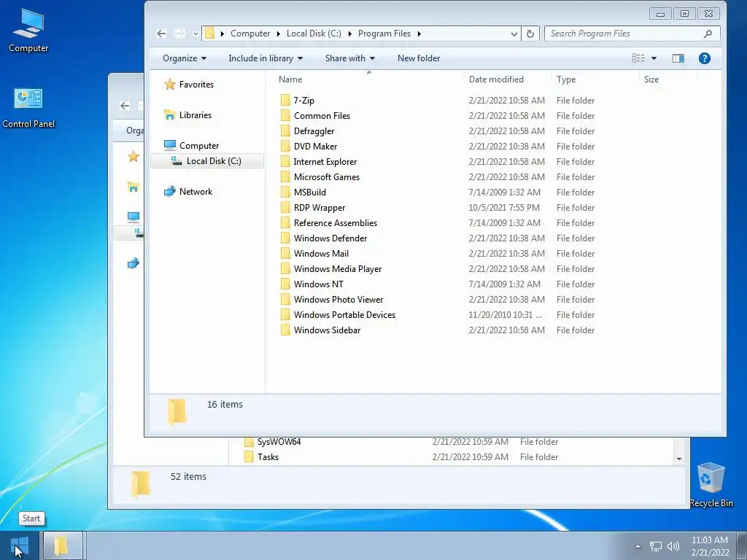Image resolution: width=747 pixels, height=560 pixels.
Task: Select the 7-Zip folder icon
Action: (x=285, y=100)
